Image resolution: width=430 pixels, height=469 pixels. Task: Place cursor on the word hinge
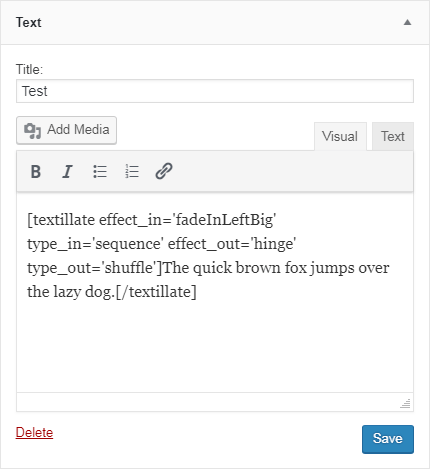coord(273,244)
